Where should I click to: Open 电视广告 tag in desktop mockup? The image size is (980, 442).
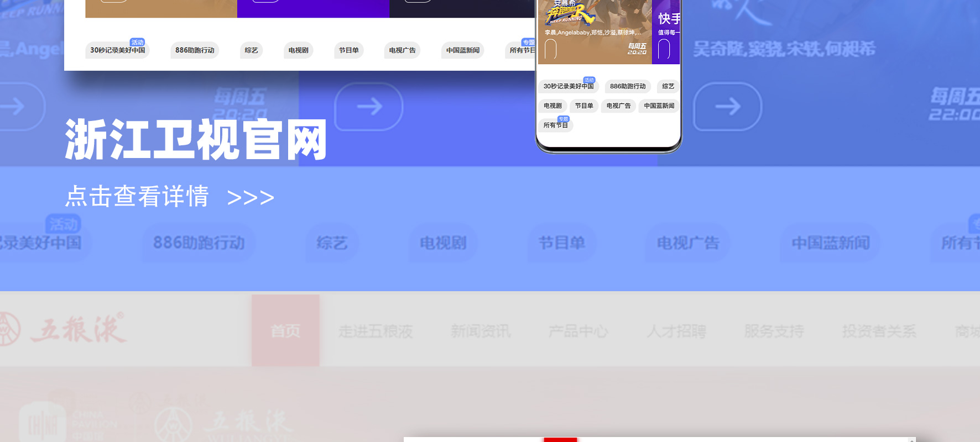click(402, 50)
